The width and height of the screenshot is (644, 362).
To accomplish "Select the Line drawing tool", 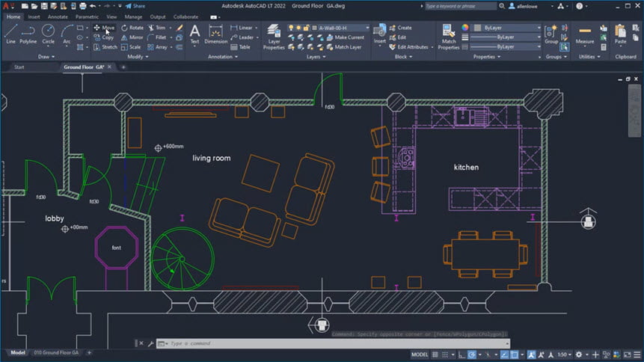I will [x=10, y=34].
